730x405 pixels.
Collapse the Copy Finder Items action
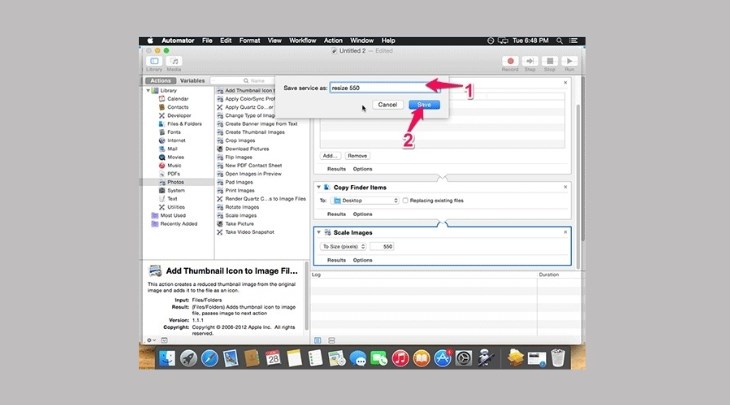(319, 187)
